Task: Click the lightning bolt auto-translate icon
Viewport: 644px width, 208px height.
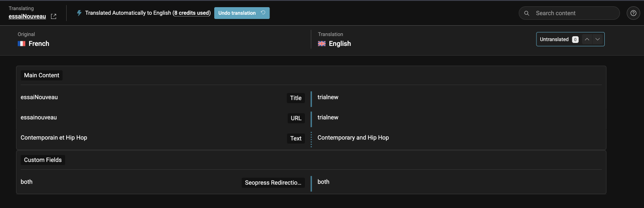Action: tap(79, 13)
